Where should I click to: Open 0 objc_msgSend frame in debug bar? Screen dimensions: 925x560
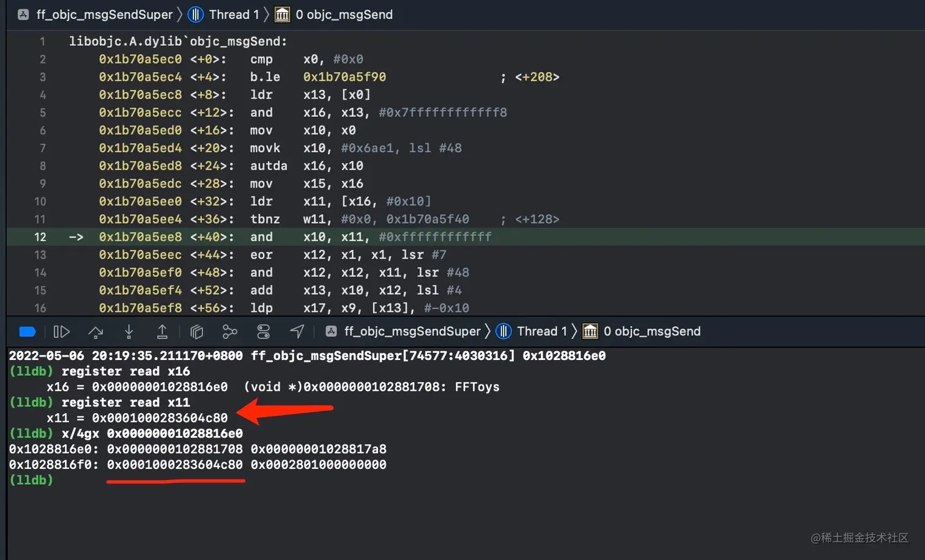tap(652, 331)
